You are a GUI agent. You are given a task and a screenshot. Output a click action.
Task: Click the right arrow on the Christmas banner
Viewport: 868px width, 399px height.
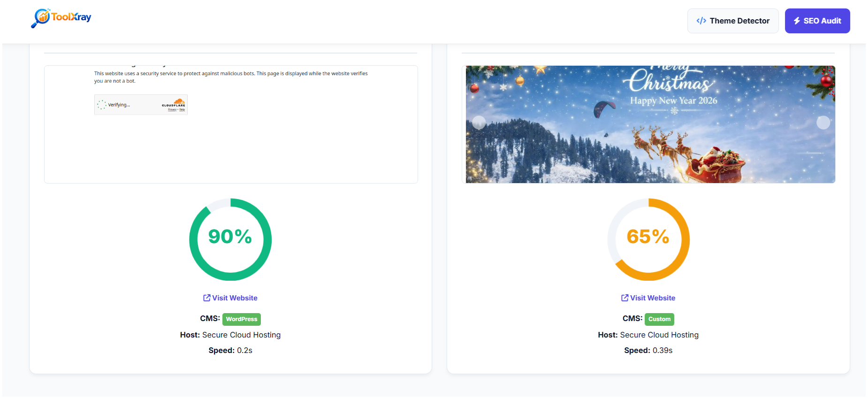pyautogui.click(x=823, y=123)
